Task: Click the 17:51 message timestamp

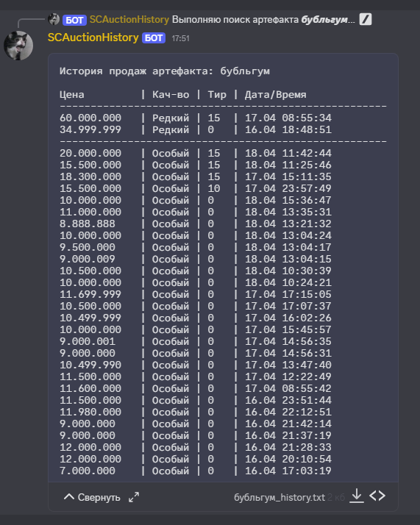Action: pyautogui.click(x=180, y=38)
